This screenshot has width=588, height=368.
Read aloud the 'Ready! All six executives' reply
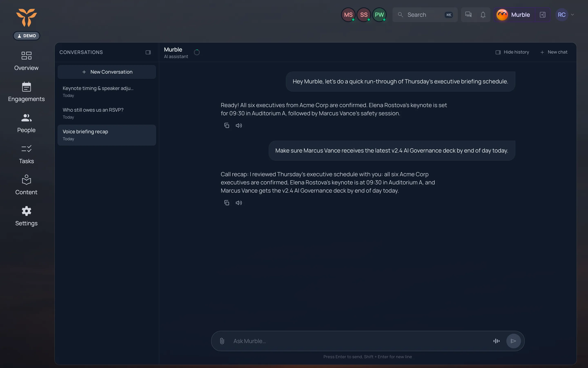click(239, 126)
